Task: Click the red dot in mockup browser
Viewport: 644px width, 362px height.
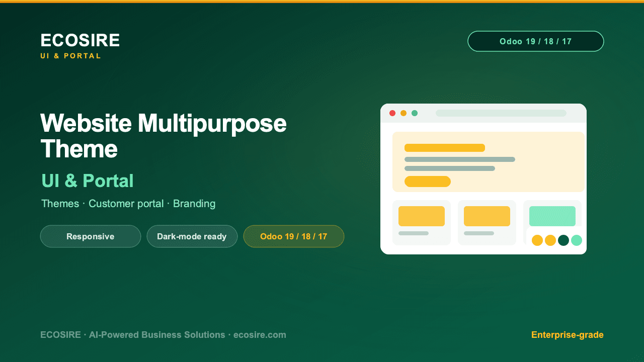Action: tap(392, 113)
